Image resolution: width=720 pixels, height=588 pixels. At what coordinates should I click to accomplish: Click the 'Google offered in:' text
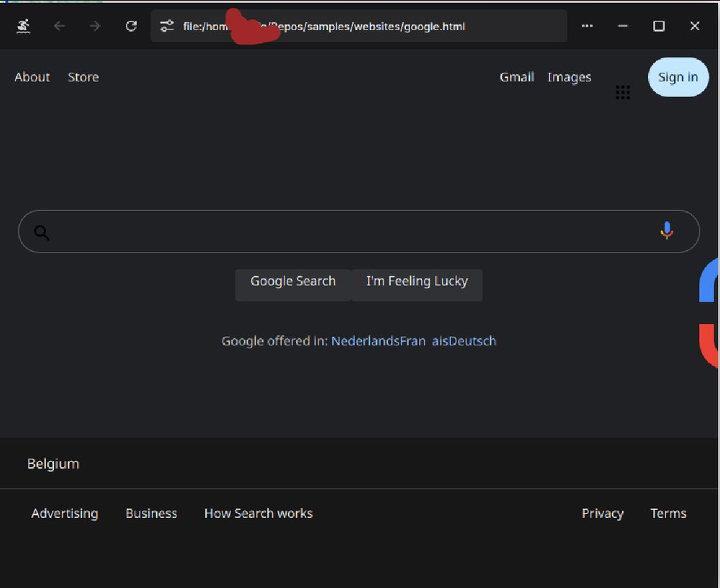coord(274,341)
